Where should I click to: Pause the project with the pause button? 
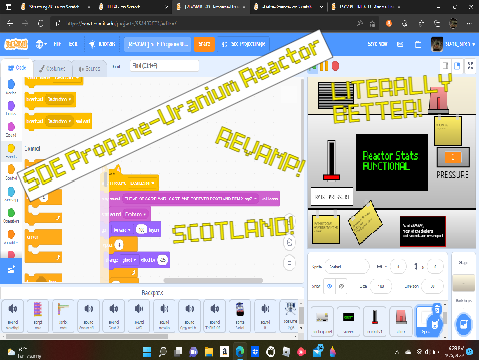tap(324, 66)
